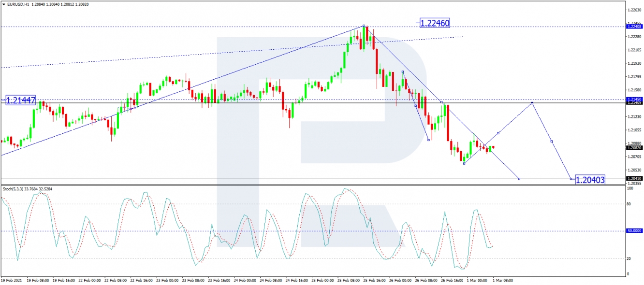Click the small triangle beside EURUSD,H1 title

pos(3,4)
